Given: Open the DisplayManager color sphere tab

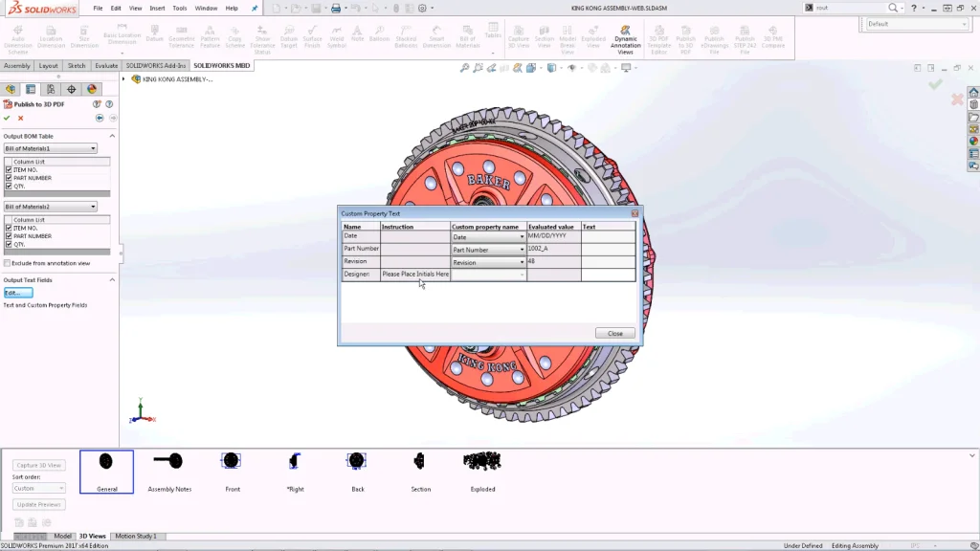Looking at the screenshot, I should pos(92,89).
